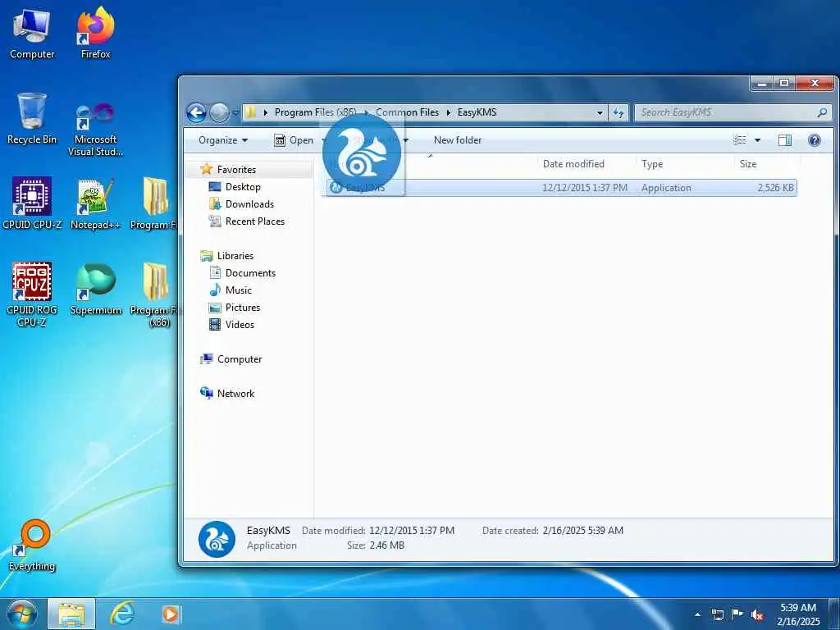Viewport: 840px width, 630px height.
Task: Open the Explorer help icon
Action: pyautogui.click(x=815, y=140)
